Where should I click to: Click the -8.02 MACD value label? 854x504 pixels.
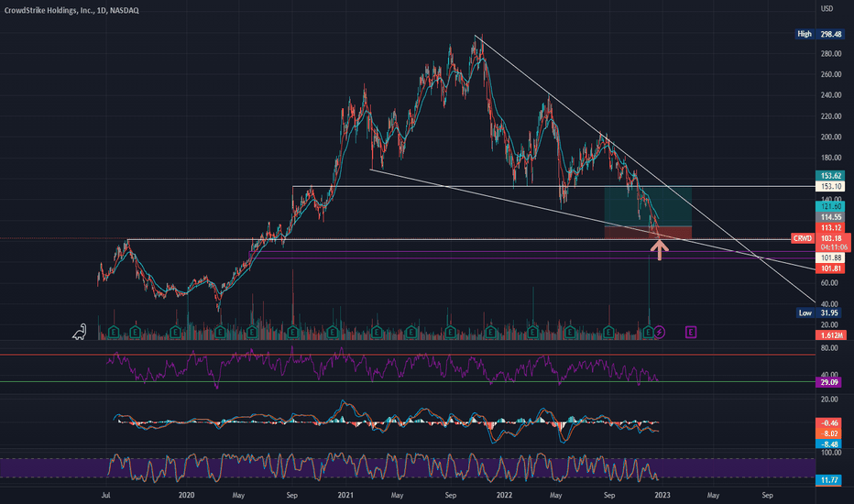(829, 433)
